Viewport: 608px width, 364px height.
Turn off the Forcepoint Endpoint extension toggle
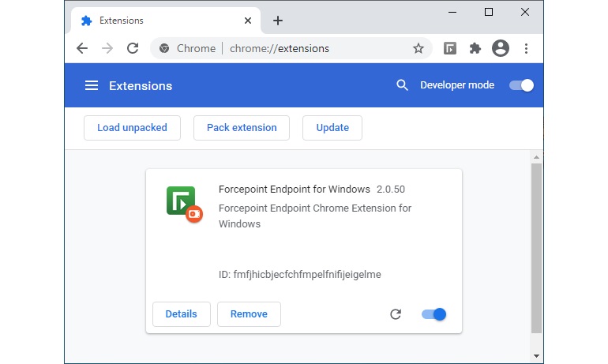point(434,314)
